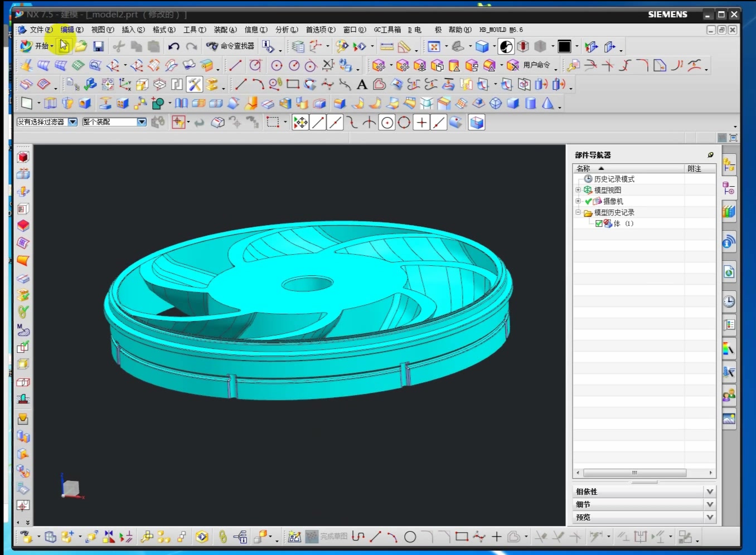Expand the 摄像机 tree node
The height and width of the screenshot is (555, 756).
pyautogui.click(x=578, y=201)
